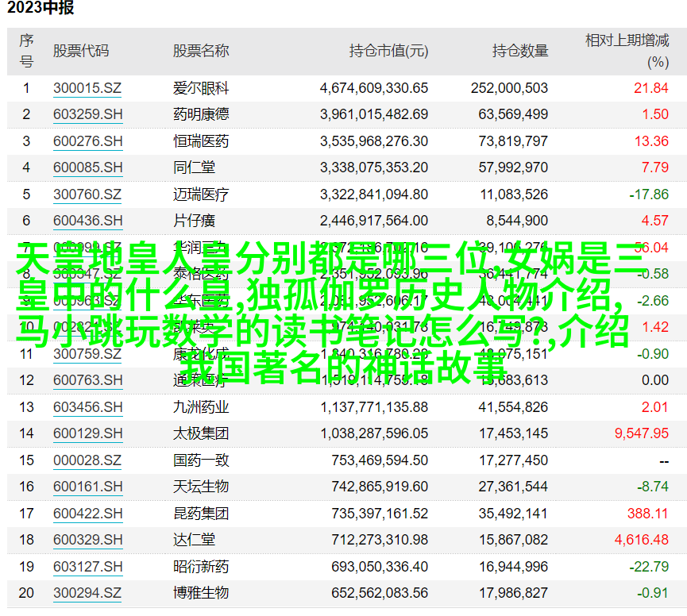This screenshot has height=616, width=687.
Task: Click market value '4,674,609,330.65'
Action: coord(374,88)
